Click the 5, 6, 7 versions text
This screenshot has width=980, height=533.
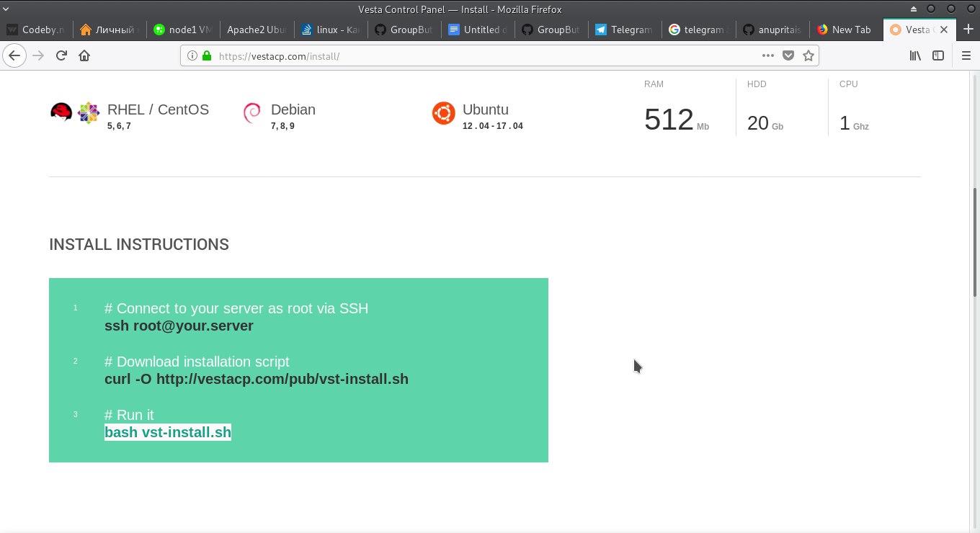119,126
